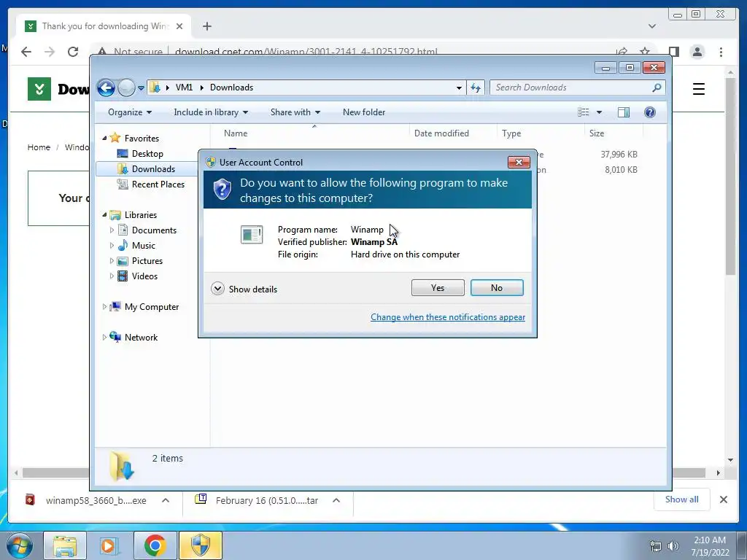747x560 pixels.
Task: Expand the Music library node
Action: [x=112, y=246]
